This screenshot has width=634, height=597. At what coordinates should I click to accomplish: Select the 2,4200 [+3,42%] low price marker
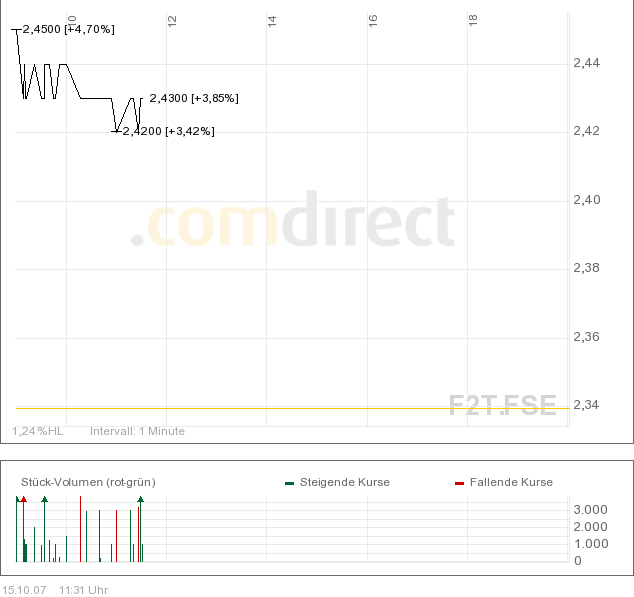tap(168, 131)
